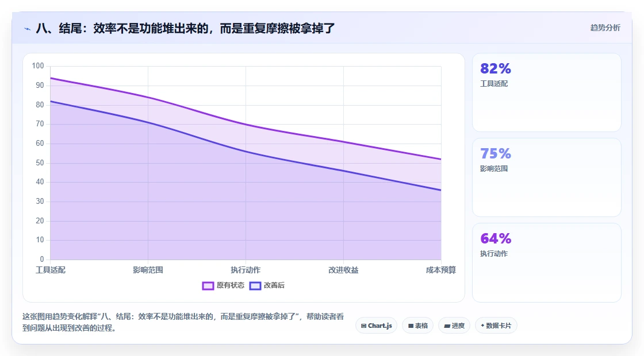Click the 100 y-axis value
Image resolution: width=644 pixels, height=356 pixels.
38,66
